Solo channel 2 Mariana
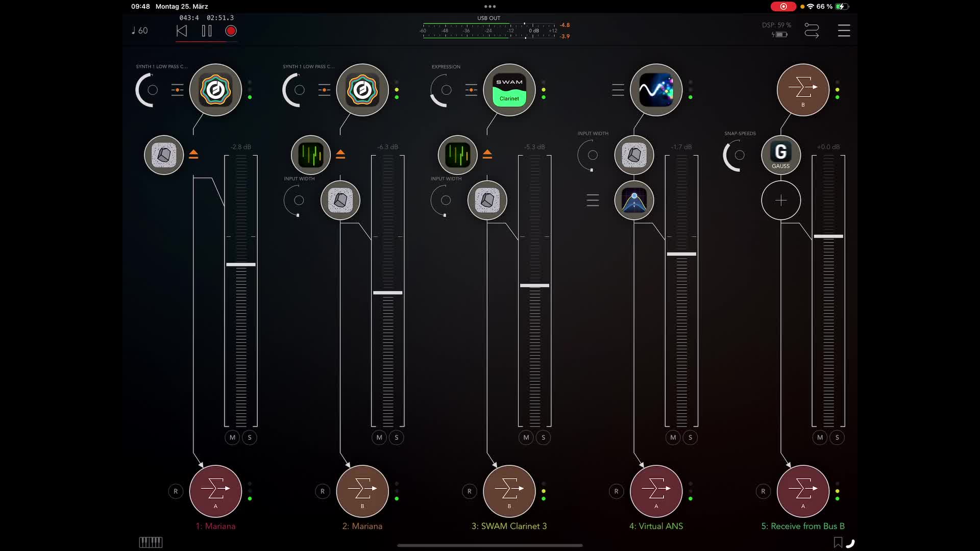The width and height of the screenshot is (980, 551). pos(397,438)
